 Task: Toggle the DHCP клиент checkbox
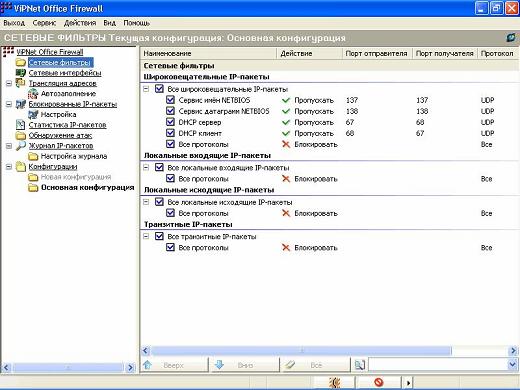[x=170, y=133]
